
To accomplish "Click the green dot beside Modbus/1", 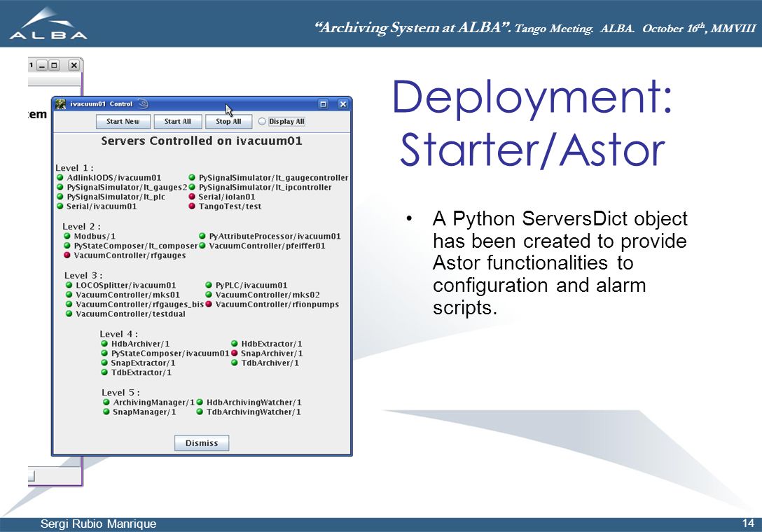I will [67, 236].
